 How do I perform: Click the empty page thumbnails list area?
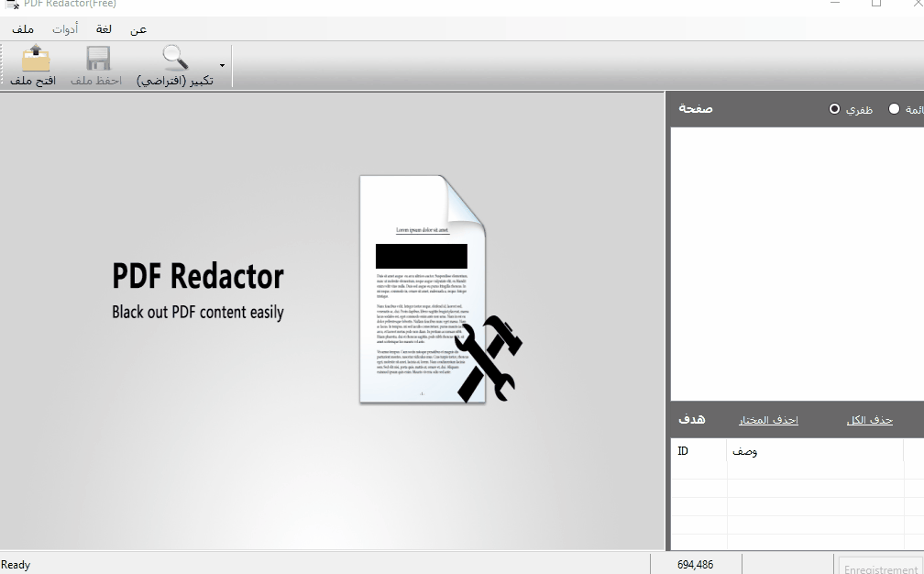pyautogui.click(x=797, y=264)
